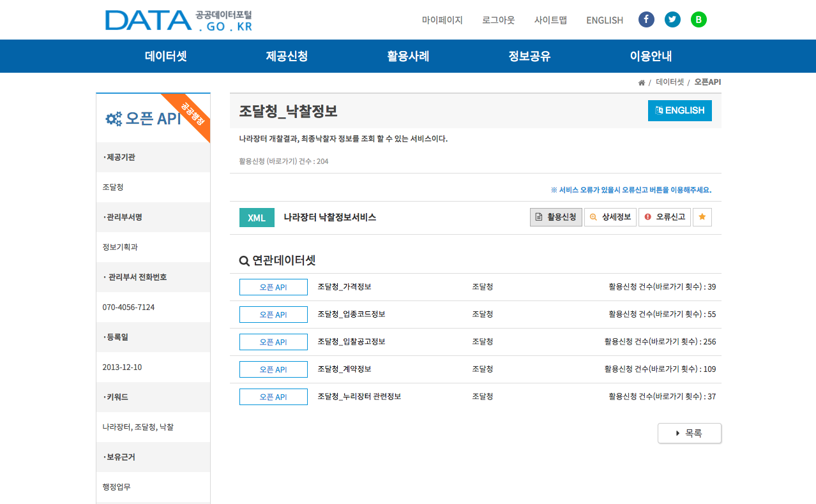Image resolution: width=816 pixels, height=504 pixels.
Task: Click the 상세정보 button
Action: coord(610,217)
